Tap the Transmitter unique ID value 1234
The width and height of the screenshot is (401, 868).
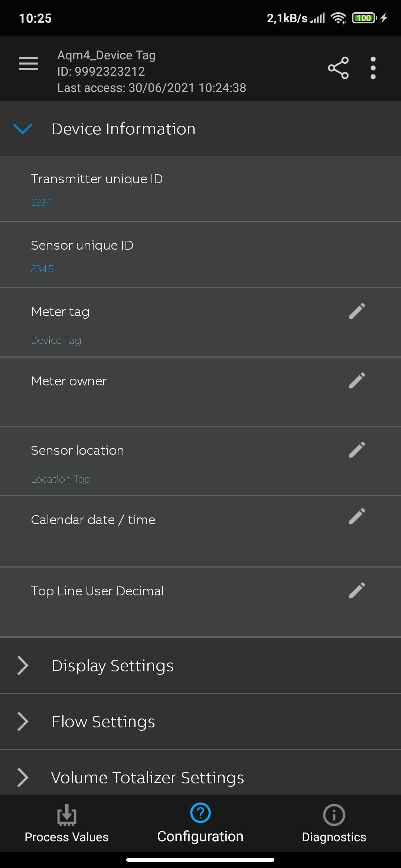pos(41,203)
